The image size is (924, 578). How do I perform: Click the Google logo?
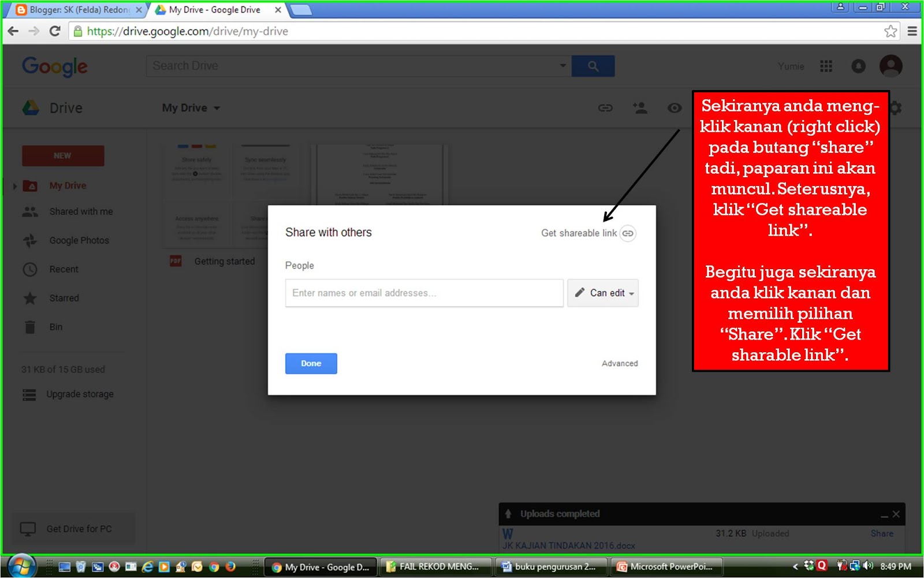tap(55, 66)
